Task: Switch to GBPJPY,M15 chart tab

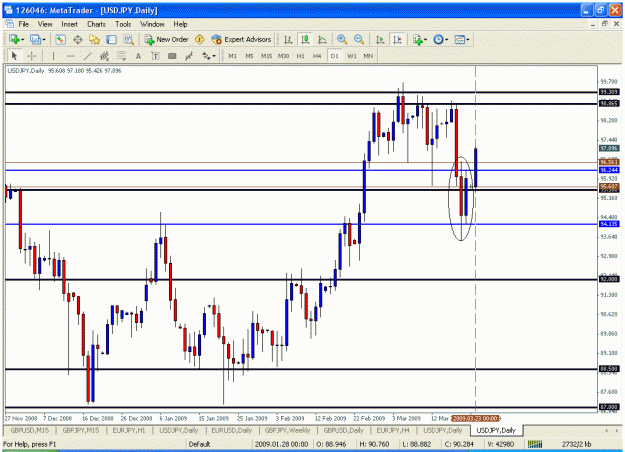Action: click(81, 430)
